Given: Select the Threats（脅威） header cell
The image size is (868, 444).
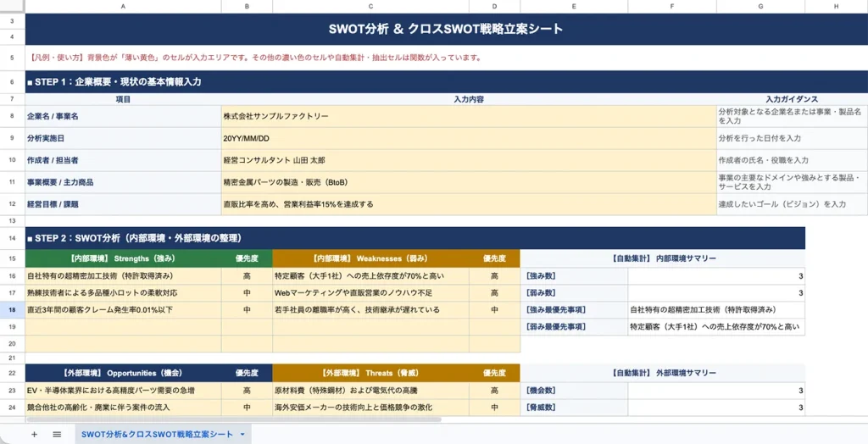Looking at the screenshot, I should click(371, 373).
